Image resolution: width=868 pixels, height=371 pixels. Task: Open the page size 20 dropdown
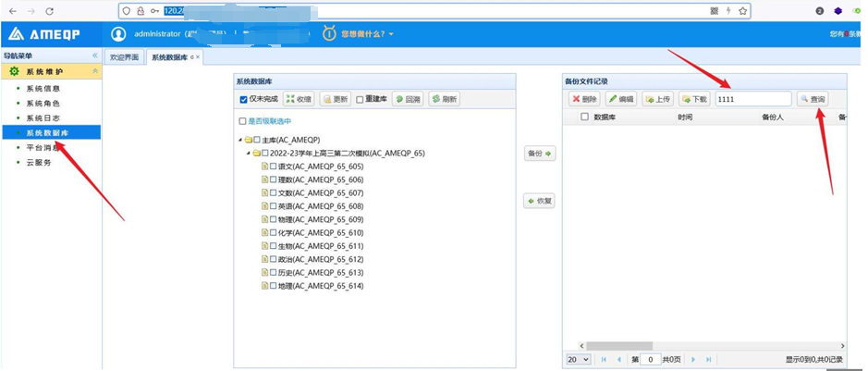[579, 359]
